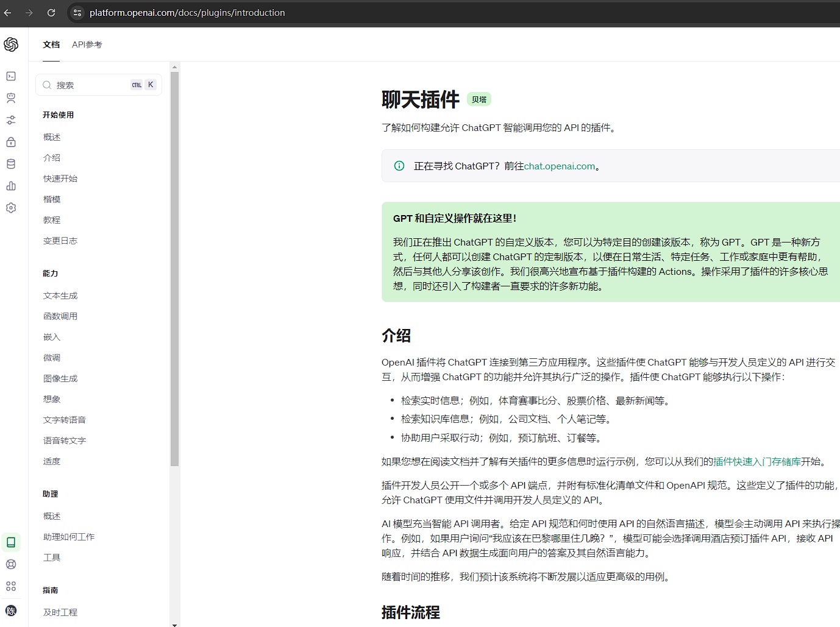Switch to the API参考 tab
This screenshot has height=627, width=840.
coord(87,44)
